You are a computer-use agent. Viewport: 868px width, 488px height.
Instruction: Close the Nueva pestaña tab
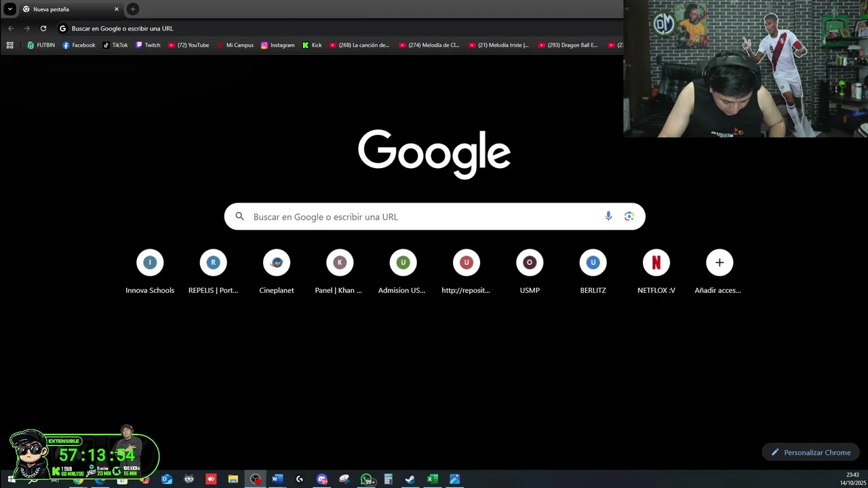coord(117,9)
